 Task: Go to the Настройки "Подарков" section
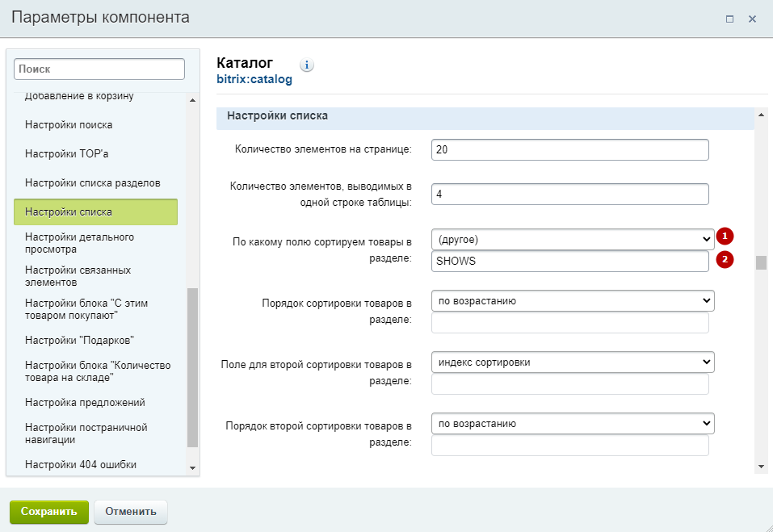coord(79,341)
